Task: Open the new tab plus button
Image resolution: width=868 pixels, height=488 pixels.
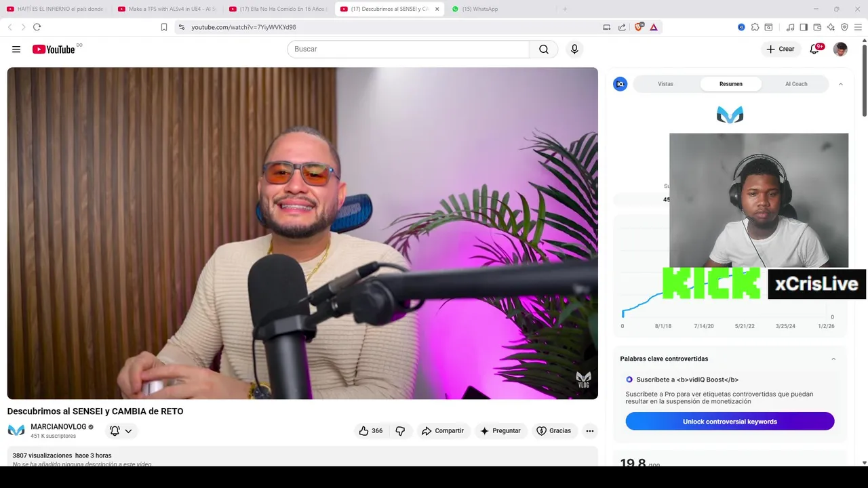Action: [x=565, y=9]
